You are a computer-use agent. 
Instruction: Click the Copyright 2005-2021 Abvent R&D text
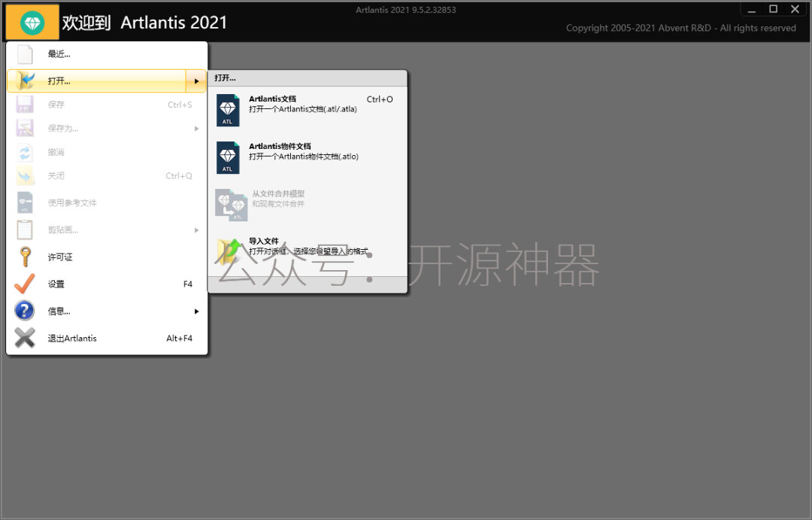point(681,28)
